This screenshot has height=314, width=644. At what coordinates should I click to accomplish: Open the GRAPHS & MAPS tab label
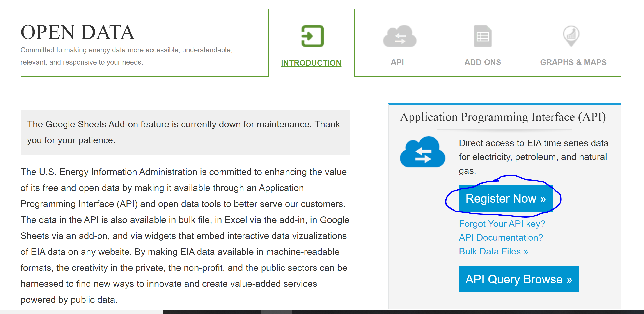(x=573, y=62)
